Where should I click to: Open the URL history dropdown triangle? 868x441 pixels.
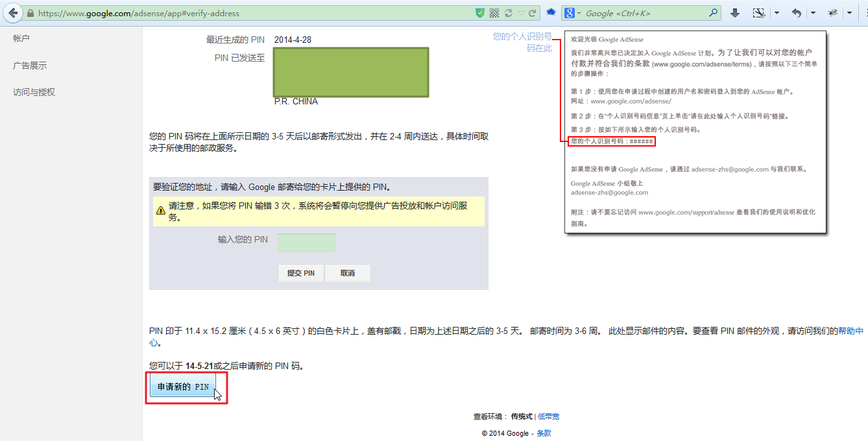pyautogui.click(x=521, y=13)
